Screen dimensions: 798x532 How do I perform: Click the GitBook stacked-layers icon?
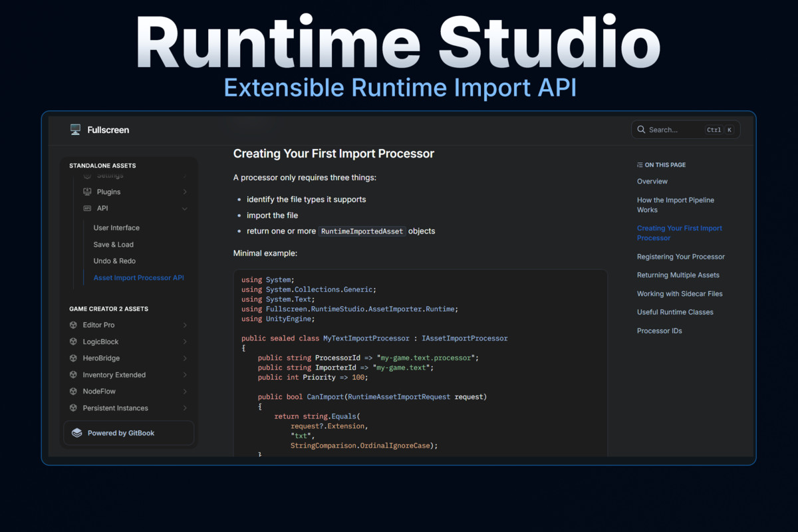tap(76, 433)
